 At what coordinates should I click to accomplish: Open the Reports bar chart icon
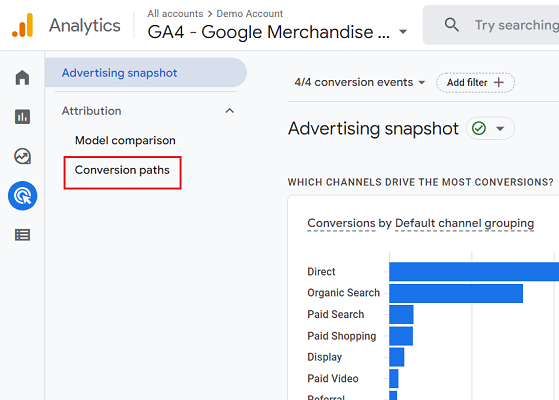click(x=22, y=117)
